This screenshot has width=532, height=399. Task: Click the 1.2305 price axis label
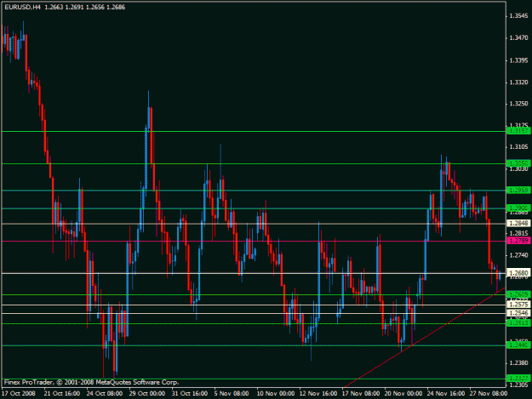pos(518,385)
